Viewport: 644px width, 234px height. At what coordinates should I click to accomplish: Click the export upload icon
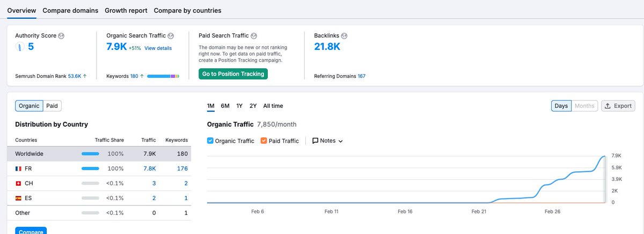[x=608, y=106]
